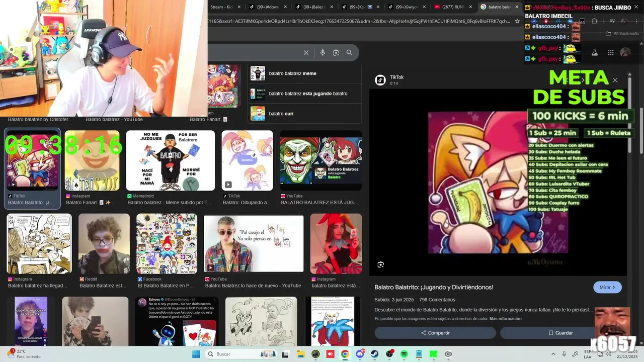The height and width of the screenshot is (362, 644).
Task: Close the Stream - Kick tab
Action: pyautogui.click(x=239, y=7)
